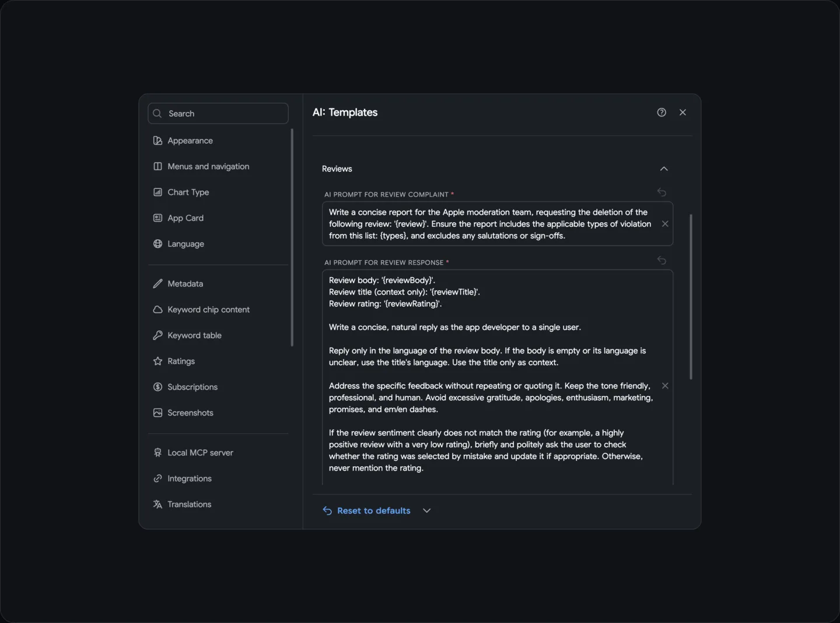Viewport: 840px width, 623px height.
Task: Select Translations in the sidebar
Action: click(x=218, y=504)
